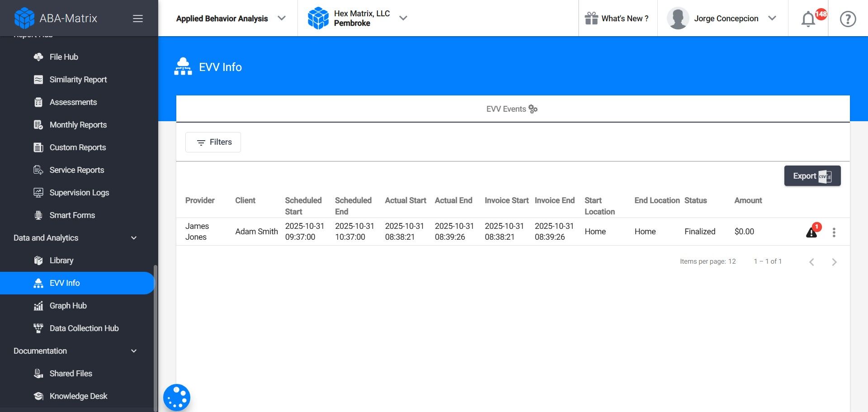Click the Knowledge Desk icon
This screenshot has height=412, width=868.
coord(38,396)
